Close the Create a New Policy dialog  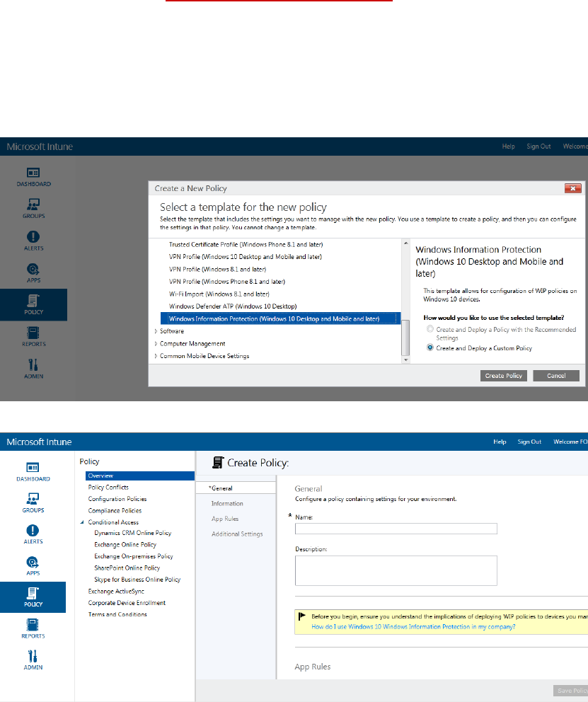pyautogui.click(x=572, y=188)
